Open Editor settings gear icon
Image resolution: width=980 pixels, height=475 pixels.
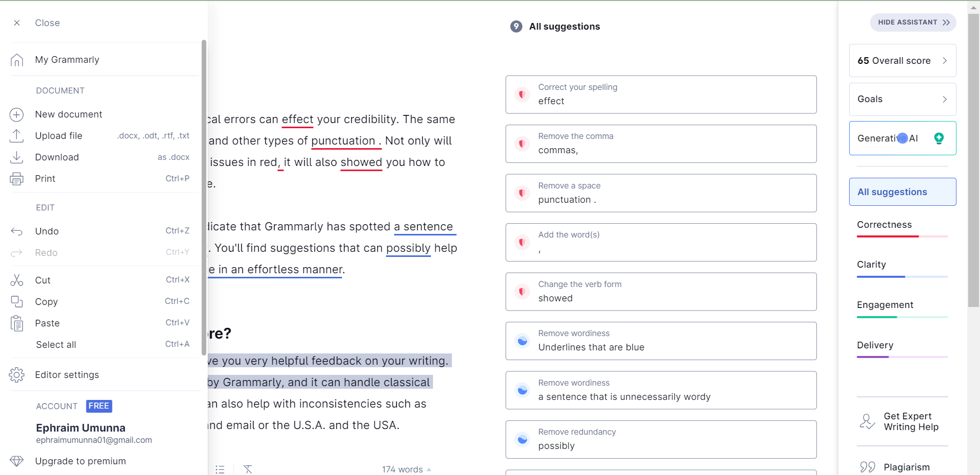[x=17, y=375]
